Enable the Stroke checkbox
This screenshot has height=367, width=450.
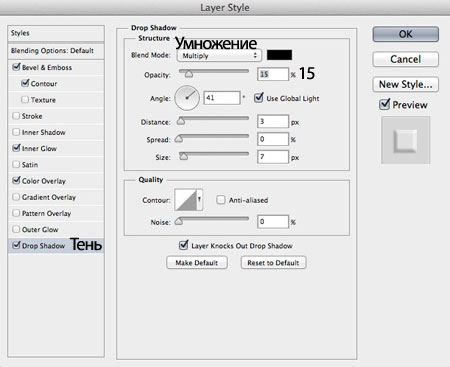coord(16,116)
